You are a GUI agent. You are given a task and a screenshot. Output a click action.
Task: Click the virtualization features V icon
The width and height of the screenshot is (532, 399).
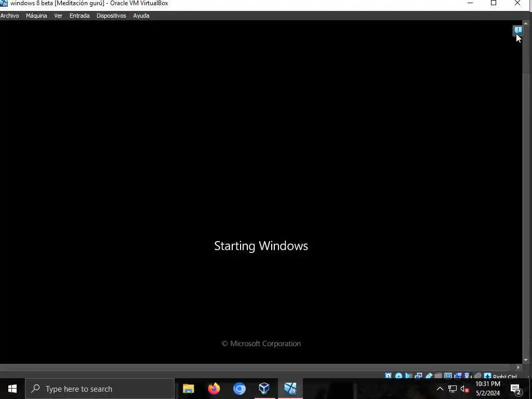tap(467, 376)
